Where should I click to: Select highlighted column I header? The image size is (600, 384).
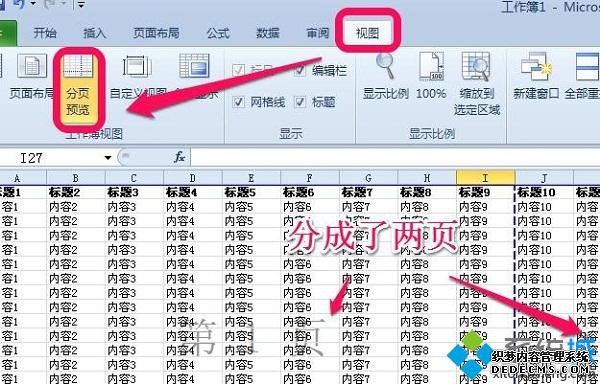[486, 178]
